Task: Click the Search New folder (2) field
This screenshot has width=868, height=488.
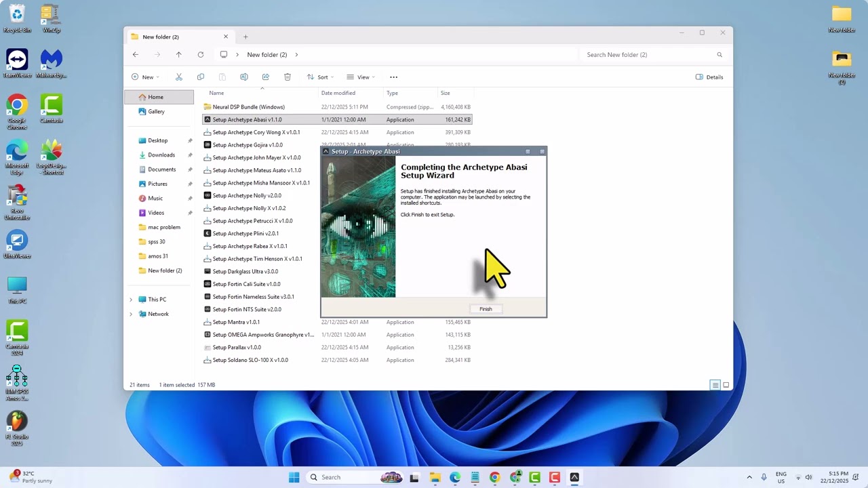Action: click(654, 54)
